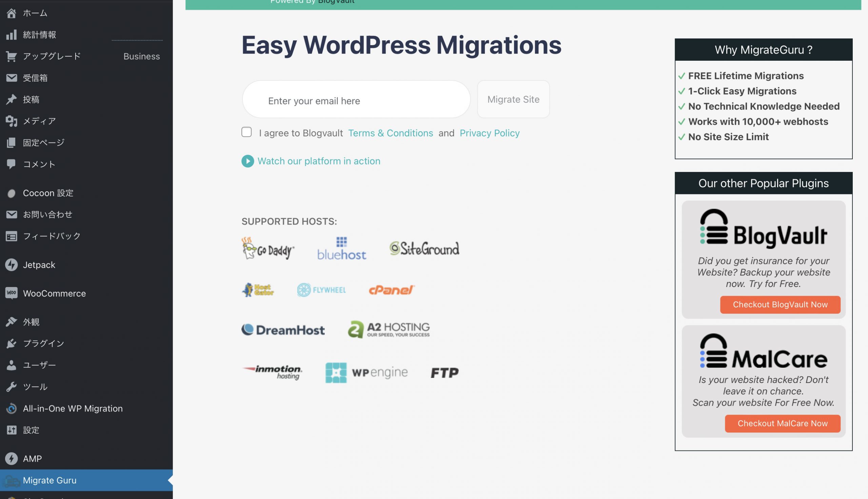
Task: Click the Jetpack lightning icon
Action: coord(11,265)
